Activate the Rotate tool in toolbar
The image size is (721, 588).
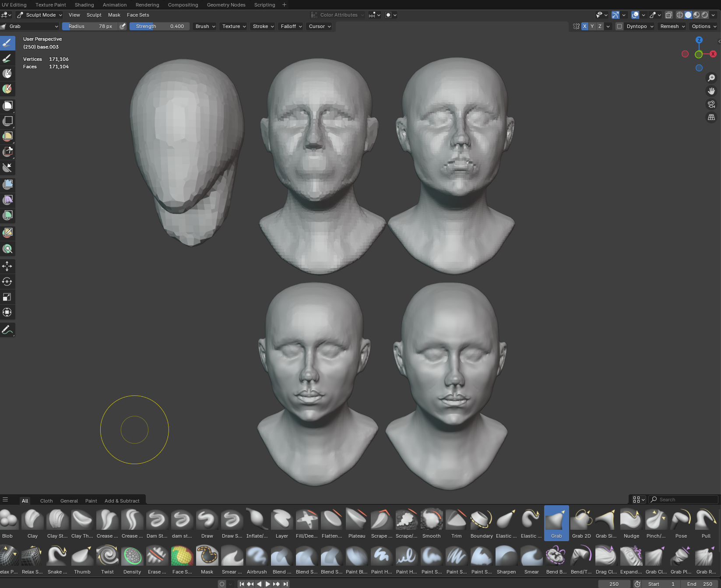click(x=7, y=282)
